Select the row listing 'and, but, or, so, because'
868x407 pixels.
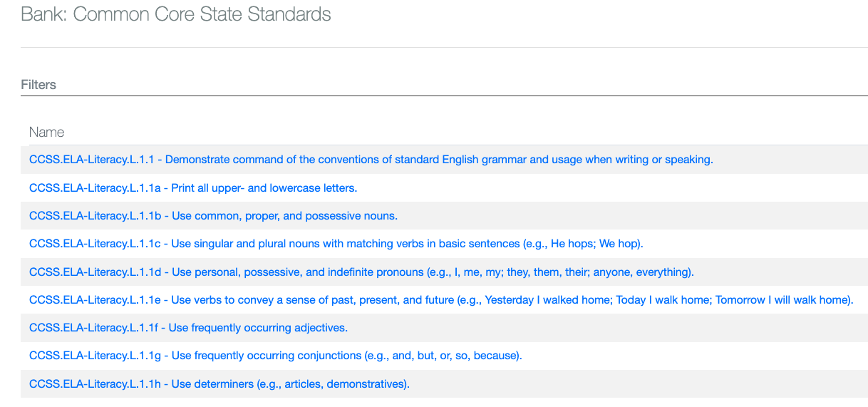click(x=677, y=356)
